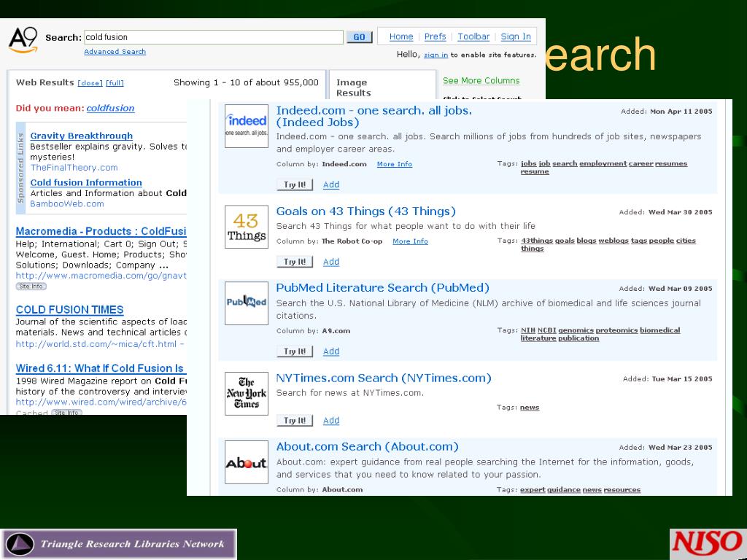This screenshot has width=747, height=560.
Task: Add the PubMed column
Action: tap(331, 351)
